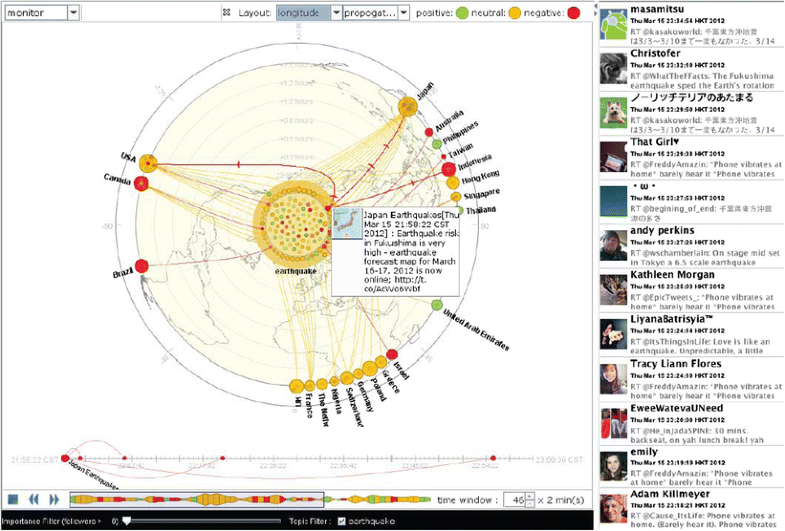785x531 pixels.
Task: Select the green positive sentiment swatch
Action: coord(462,13)
